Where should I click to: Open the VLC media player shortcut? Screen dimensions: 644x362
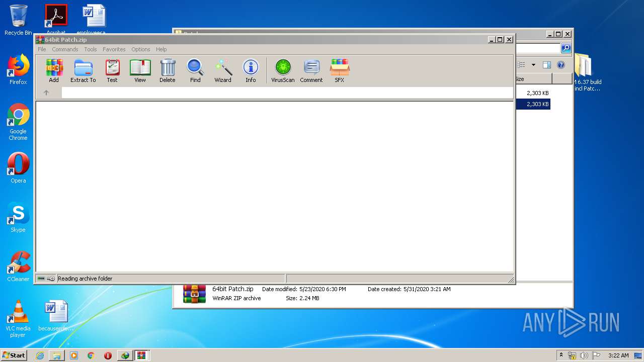[18, 319]
